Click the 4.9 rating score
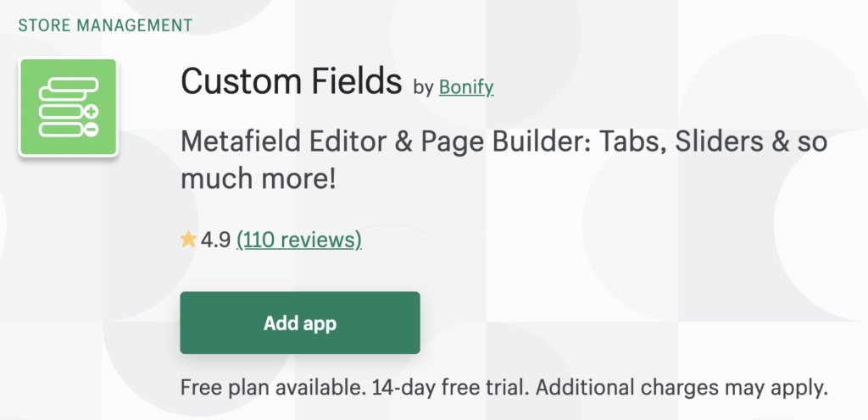Image resolution: width=868 pixels, height=420 pixels. [x=215, y=240]
